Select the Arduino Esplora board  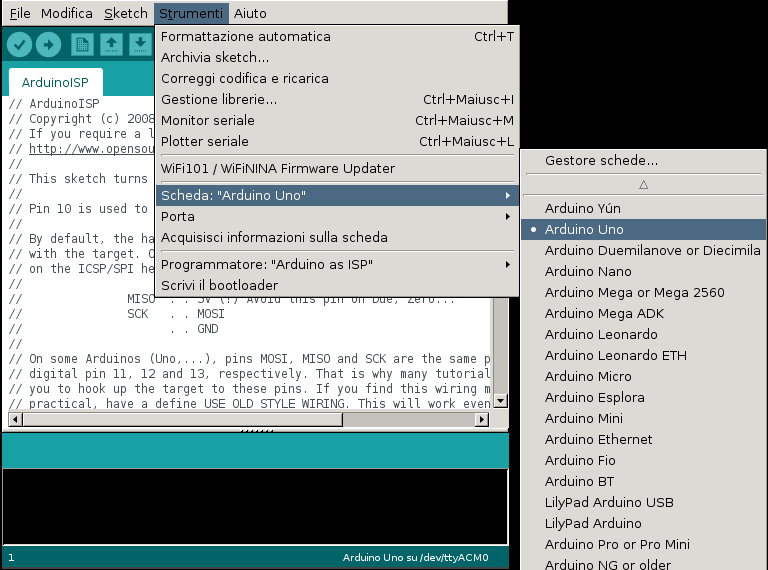644,398
